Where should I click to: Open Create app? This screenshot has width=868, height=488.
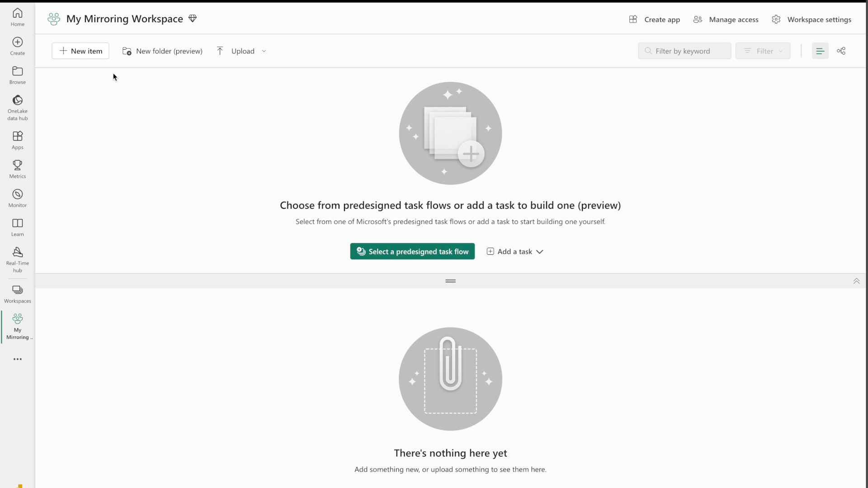click(654, 19)
